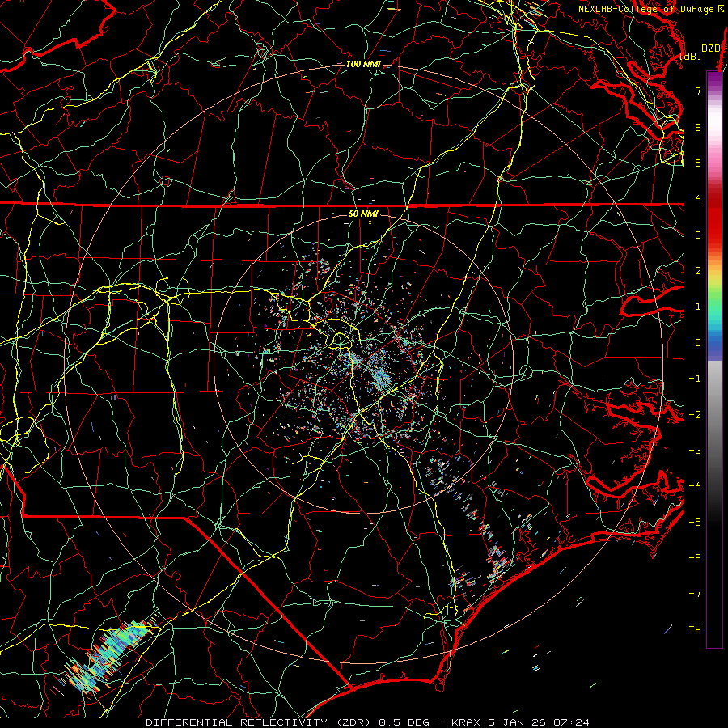Click the 2 value on the scale
This screenshot has width=728, height=728.
coord(698,271)
